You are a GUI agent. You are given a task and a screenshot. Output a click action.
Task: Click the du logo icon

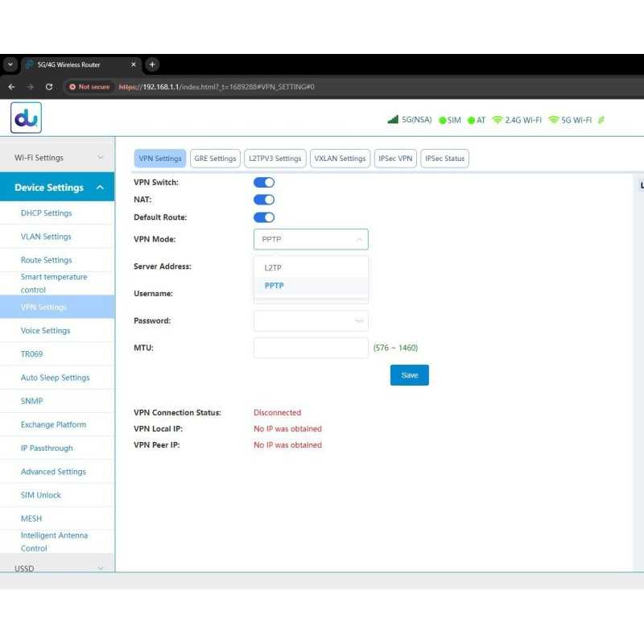[x=26, y=118]
